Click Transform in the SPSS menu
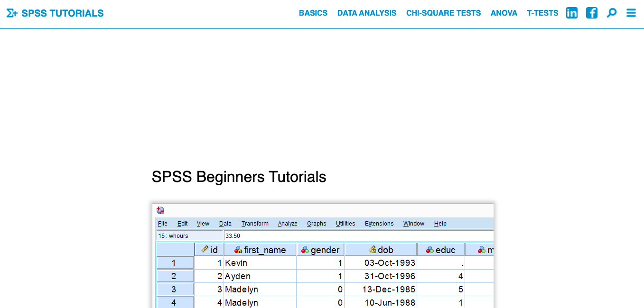The width and height of the screenshot is (644, 308). [255, 224]
